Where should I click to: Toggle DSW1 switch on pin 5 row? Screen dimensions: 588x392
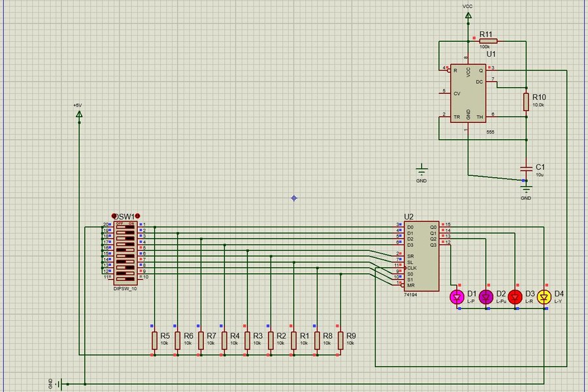(x=125, y=250)
